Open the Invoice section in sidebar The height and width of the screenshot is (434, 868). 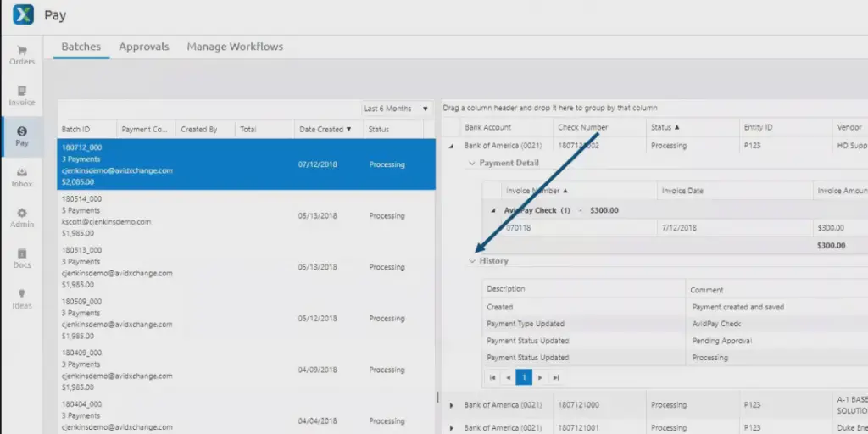[22, 97]
